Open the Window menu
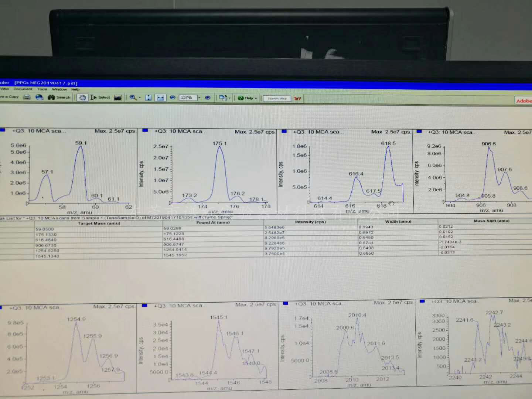The image size is (532, 399). pos(59,89)
